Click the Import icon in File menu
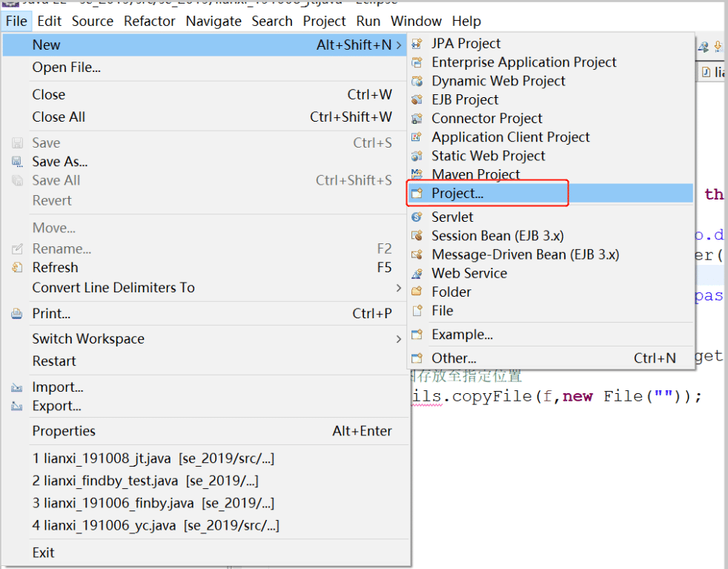Image resolution: width=728 pixels, height=569 pixels. (x=17, y=387)
